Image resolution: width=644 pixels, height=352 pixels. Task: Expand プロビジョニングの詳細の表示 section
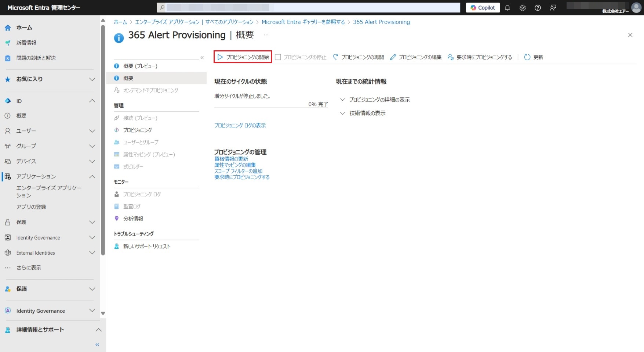click(342, 100)
